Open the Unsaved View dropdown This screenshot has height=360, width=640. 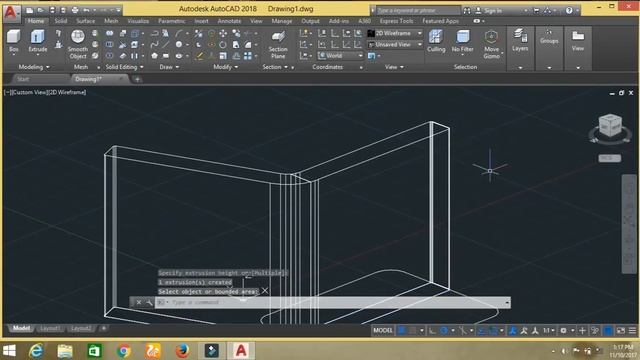pyautogui.click(x=394, y=44)
